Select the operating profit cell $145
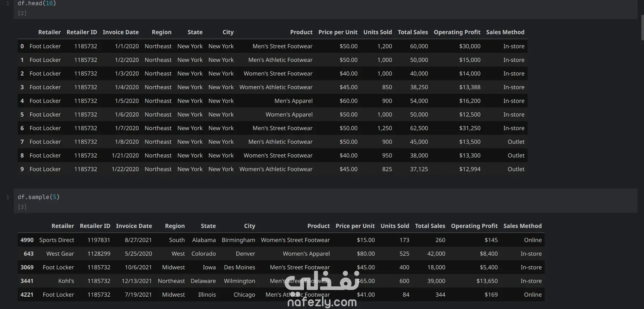This screenshot has height=309, width=644. [x=491, y=240]
